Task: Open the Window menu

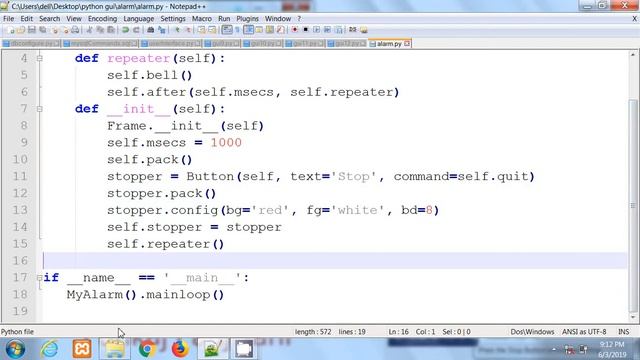Action: pos(278,19)
